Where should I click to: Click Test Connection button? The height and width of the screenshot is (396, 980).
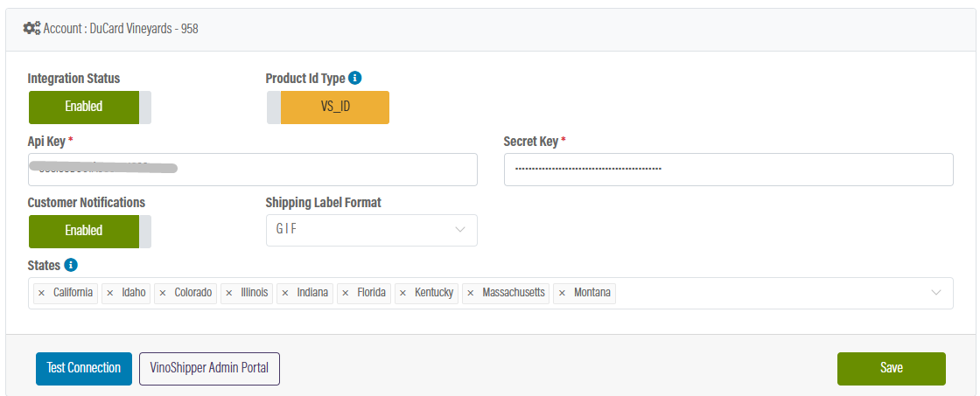pos(84,369)
